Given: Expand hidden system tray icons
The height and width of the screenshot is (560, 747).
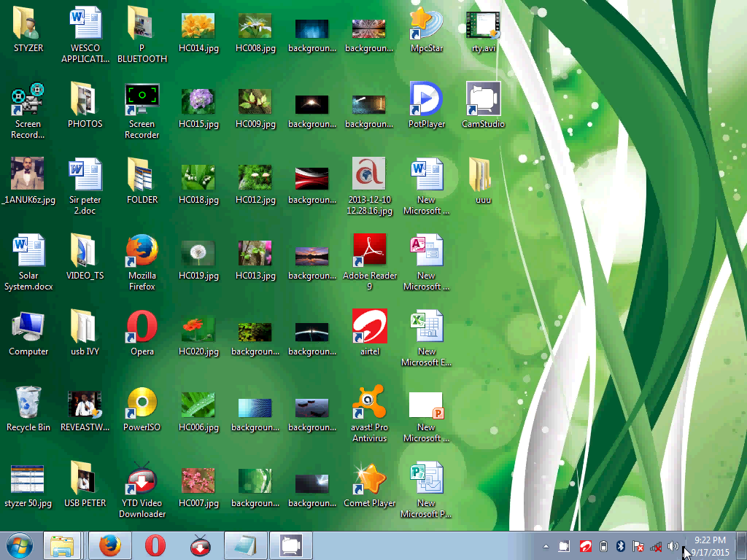Looking at the screenshot, I should coord(546,545).
